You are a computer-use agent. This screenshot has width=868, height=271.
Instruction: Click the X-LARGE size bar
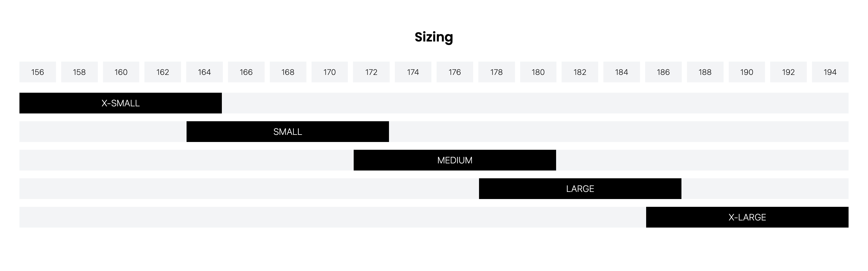pyautogui.click(x=747, y=217)
